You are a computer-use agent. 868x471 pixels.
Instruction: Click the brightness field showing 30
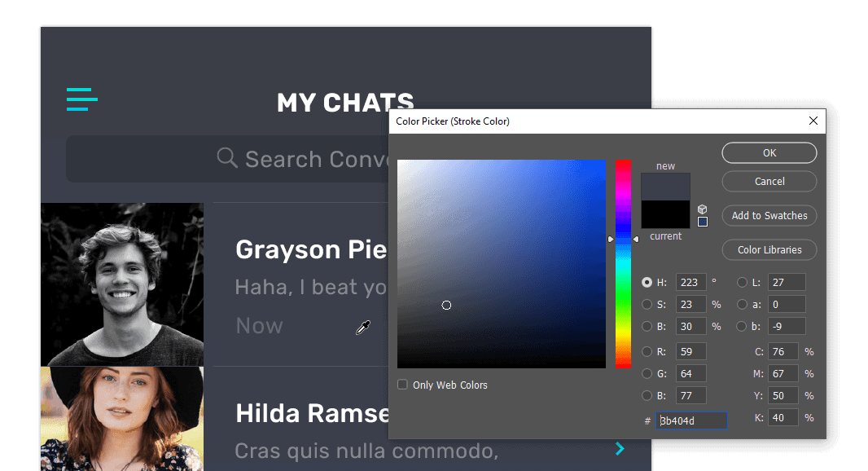[690, 327]
